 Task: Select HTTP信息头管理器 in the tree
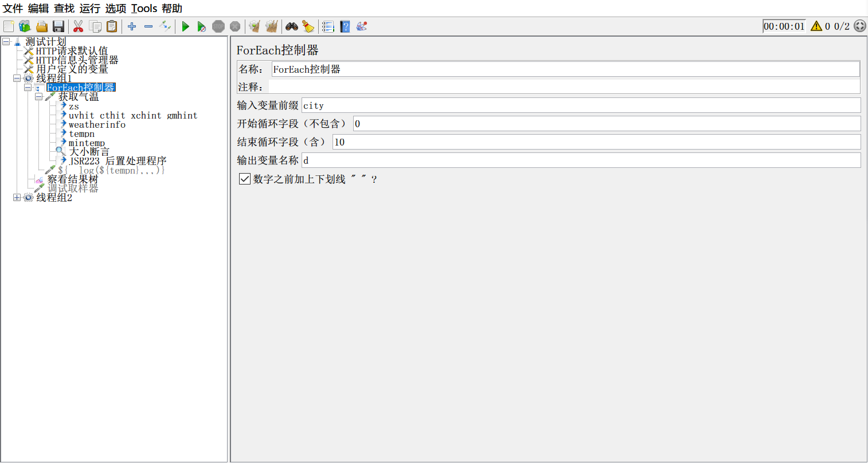pos(77,60)
